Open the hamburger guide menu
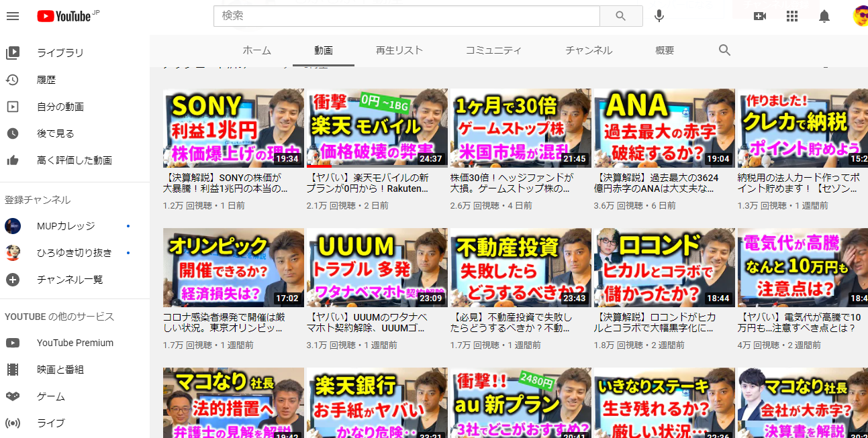This screenshot has width=868, height=438. coord(13,16)
